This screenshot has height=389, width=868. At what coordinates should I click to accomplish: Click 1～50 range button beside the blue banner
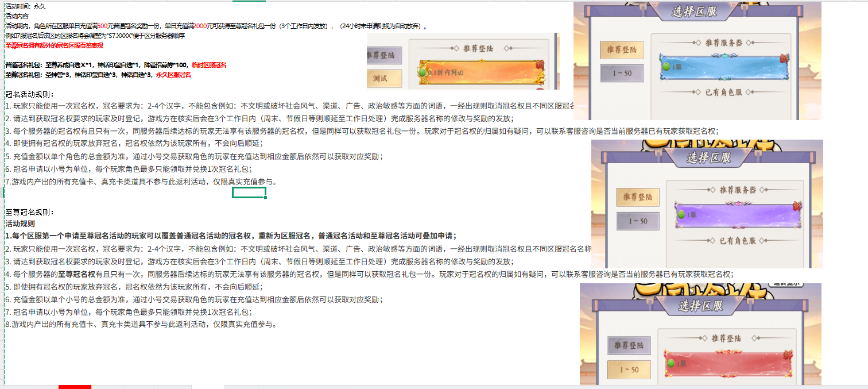click(x=622, y=73)
